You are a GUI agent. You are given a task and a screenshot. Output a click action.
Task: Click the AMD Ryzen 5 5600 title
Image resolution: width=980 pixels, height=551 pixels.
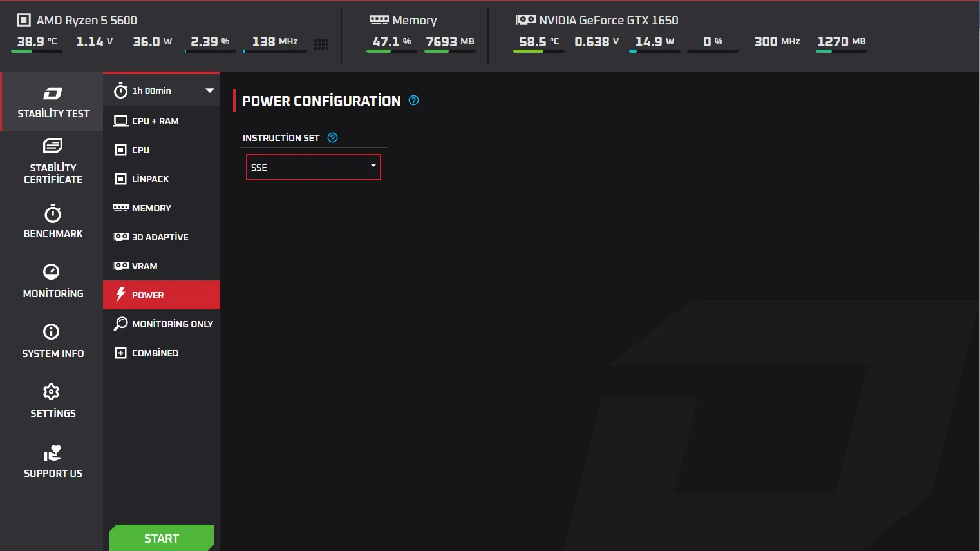(x=87, y=20)
